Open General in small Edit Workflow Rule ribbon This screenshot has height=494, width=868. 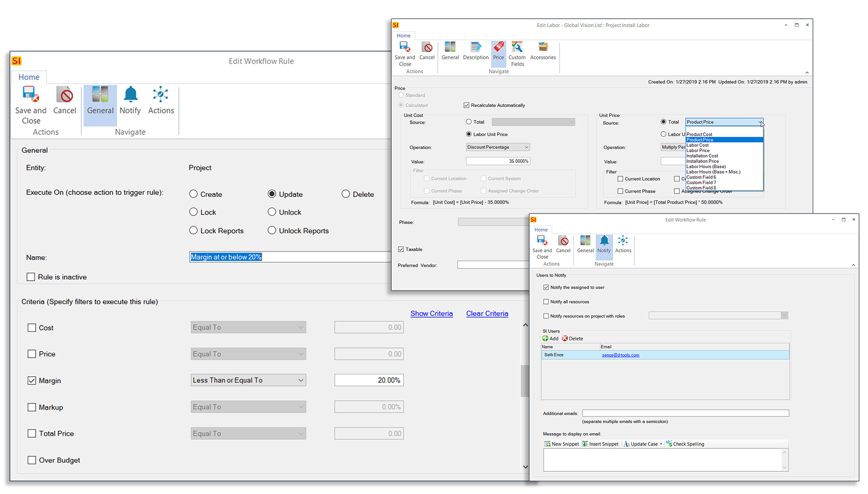pos(585,244)
